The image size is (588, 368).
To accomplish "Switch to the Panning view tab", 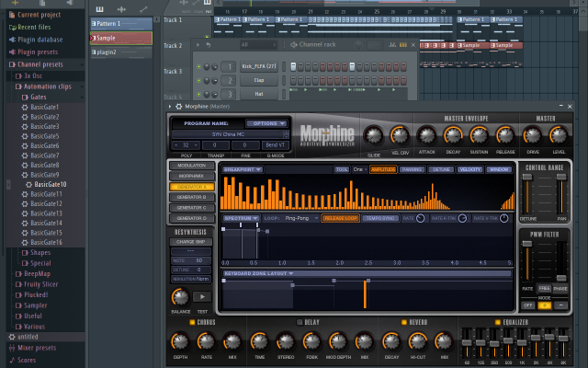I will (412, 169).
